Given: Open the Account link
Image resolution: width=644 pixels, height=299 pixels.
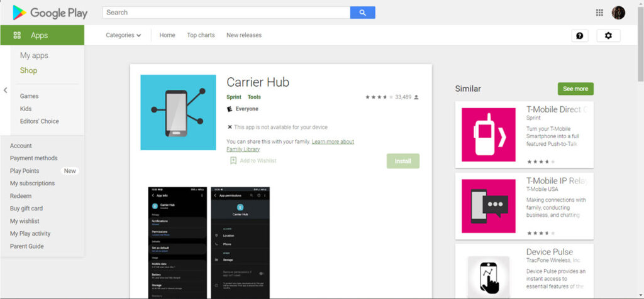Looking at the screenshot, I should point(21,146).
